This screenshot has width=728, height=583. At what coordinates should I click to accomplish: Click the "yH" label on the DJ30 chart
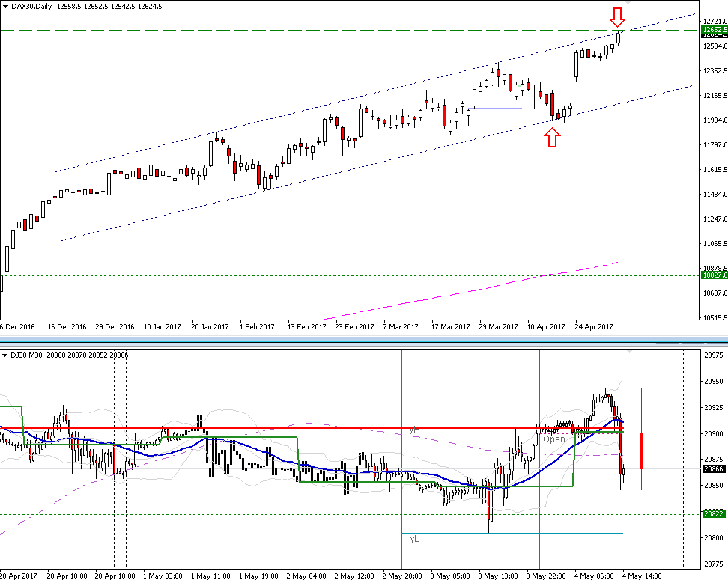click(413, 430)
